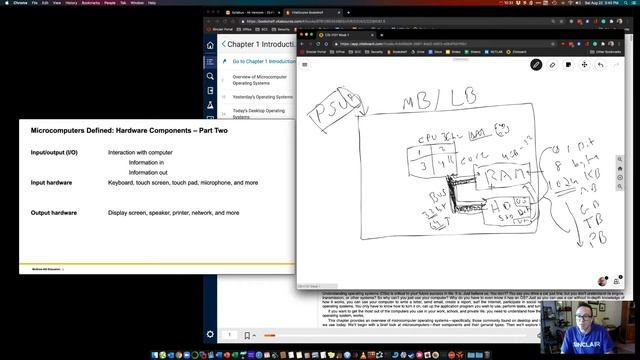Click 'Output hardware' label on slide
Image resolution: width=640 pixels, height=360 pixels.
click(53, 213)
